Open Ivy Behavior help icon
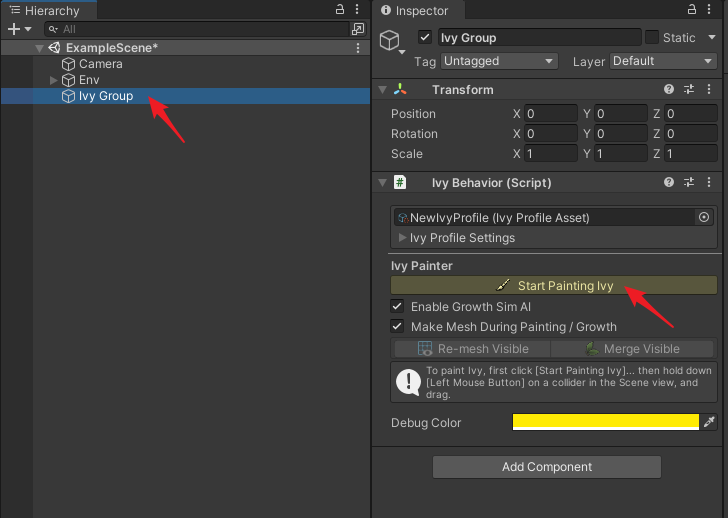The height and width of the screenshot is (518, 728). [669, 182]
